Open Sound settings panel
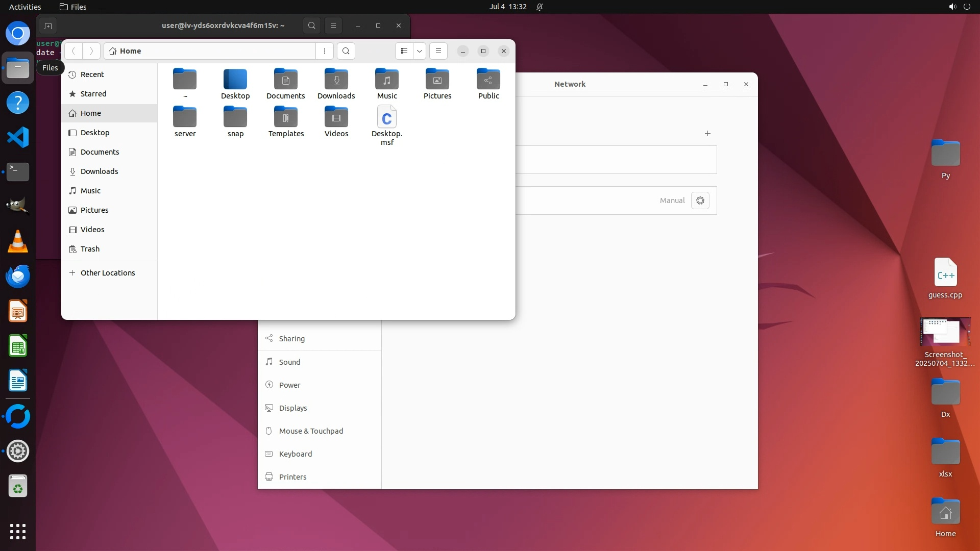The height and width of the screenshot is (551, 980). pyautogui.click(x=289, y=362)
